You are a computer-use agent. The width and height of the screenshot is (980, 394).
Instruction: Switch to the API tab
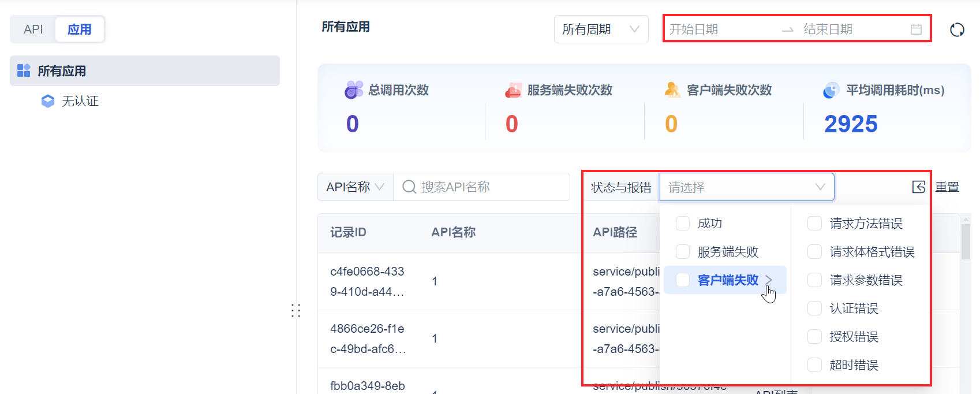pos(33,29)
